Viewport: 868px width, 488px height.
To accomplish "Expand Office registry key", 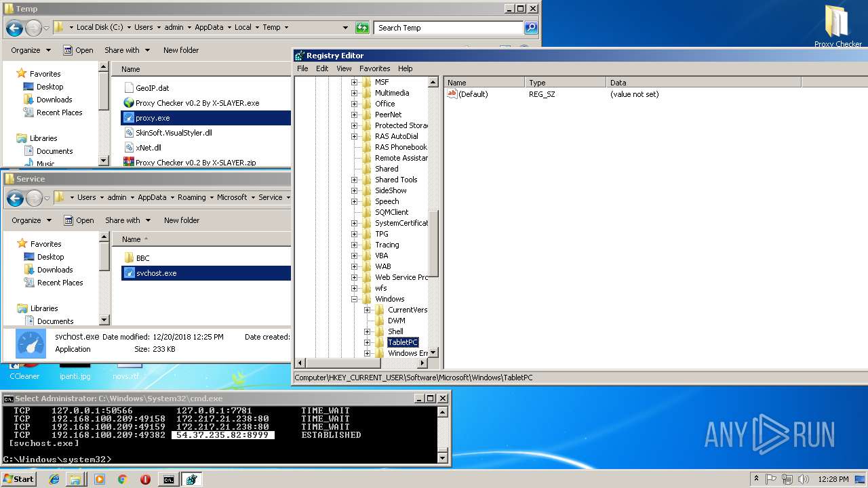I will click(x=354, y=104).
